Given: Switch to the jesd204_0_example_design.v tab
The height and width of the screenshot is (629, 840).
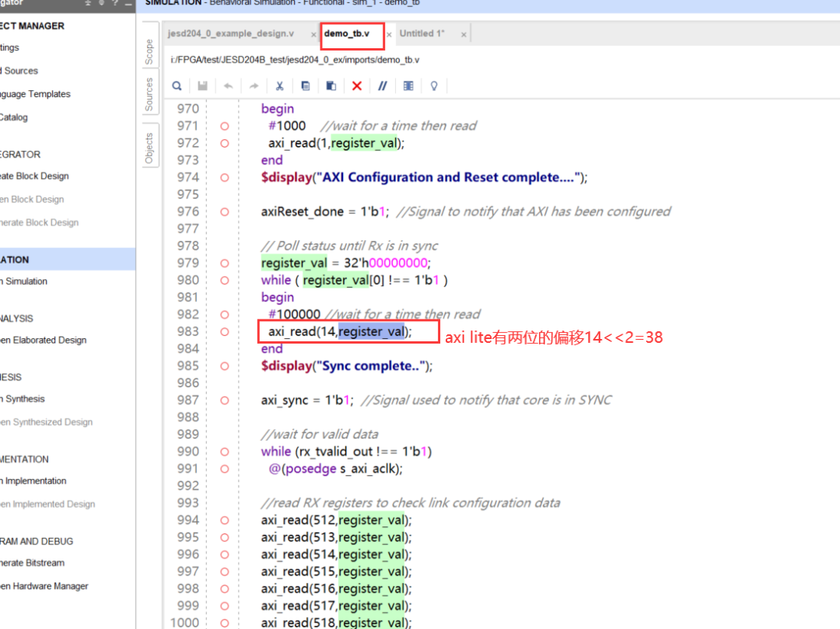Looking at the screenshot, I should tap(231, 33).
